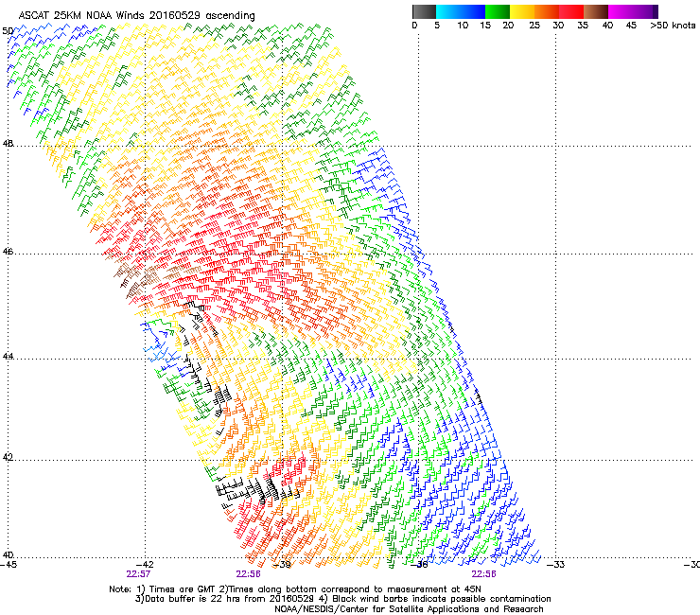Image resolution: width=700 pixels, height=615 pixels.
Task: Click the '0' legend scale label
Action: tap(414, 26)
